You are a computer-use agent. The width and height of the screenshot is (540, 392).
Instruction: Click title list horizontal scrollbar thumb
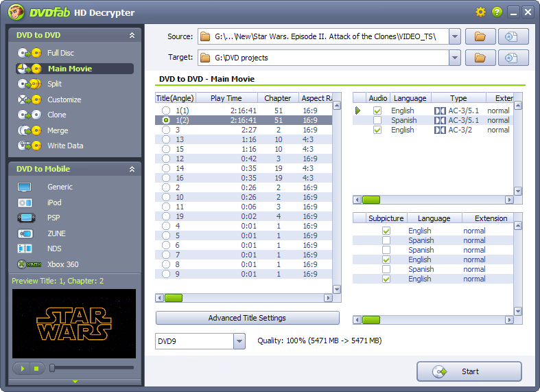tap(174, 298)
